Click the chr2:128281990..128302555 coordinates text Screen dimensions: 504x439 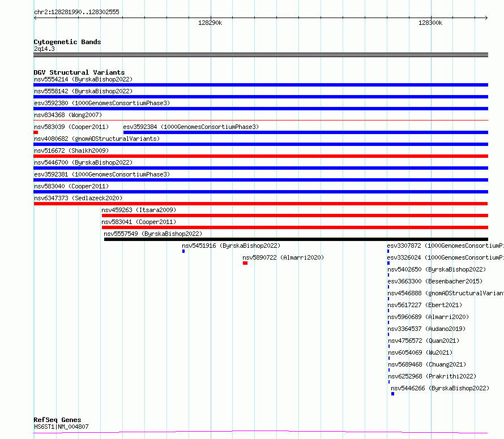[x=76, y=12]
